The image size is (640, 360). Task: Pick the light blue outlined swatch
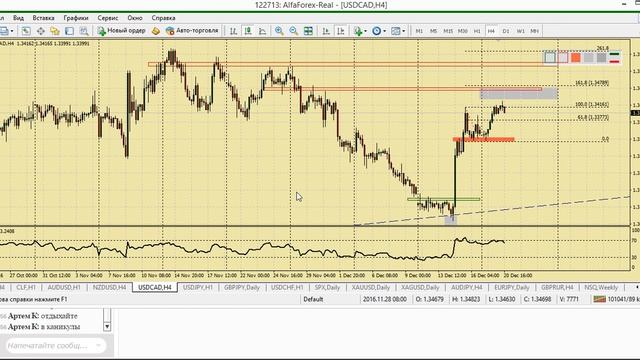(550, 58)
